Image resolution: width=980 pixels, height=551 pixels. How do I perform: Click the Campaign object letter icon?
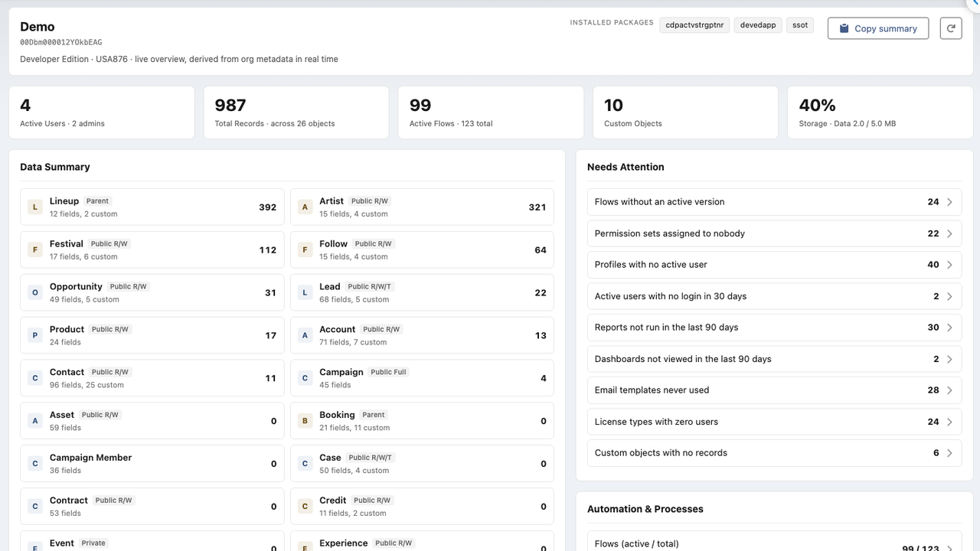[x=305, y=378]
